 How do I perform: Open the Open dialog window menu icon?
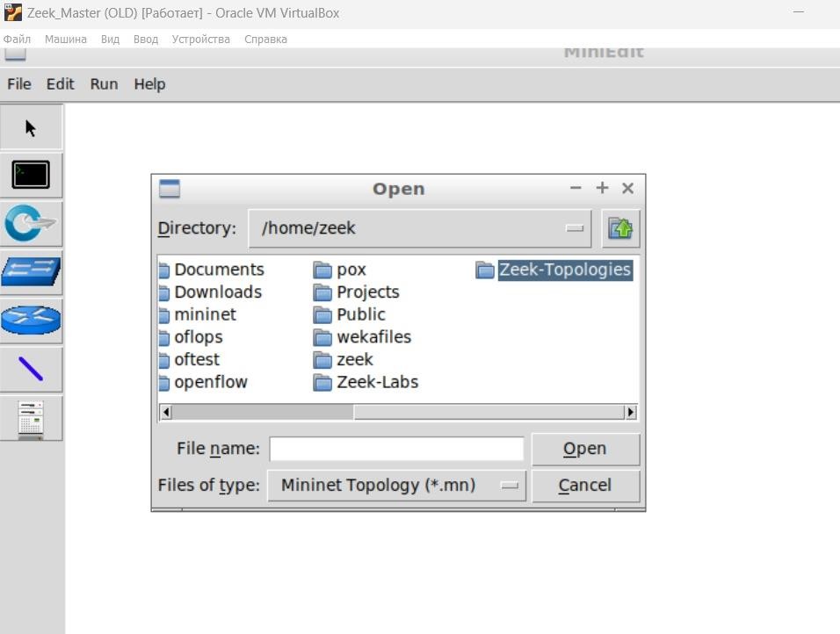point(170,189)
